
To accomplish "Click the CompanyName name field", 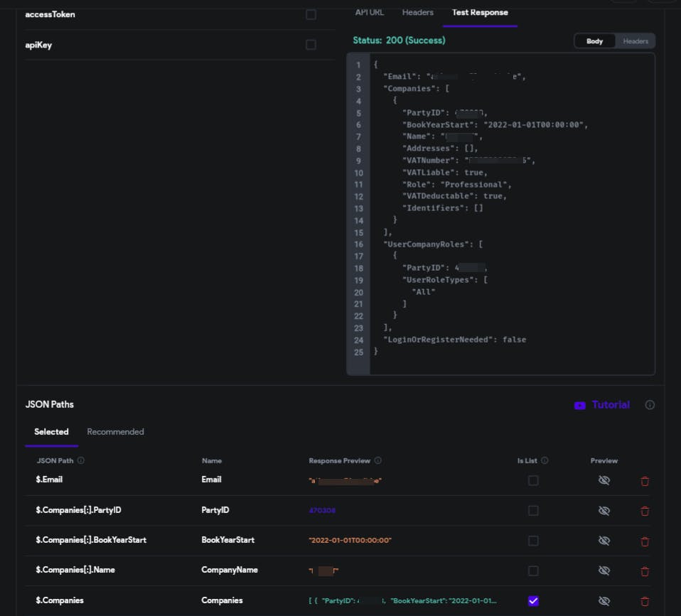I will click(x=230, y=570).
